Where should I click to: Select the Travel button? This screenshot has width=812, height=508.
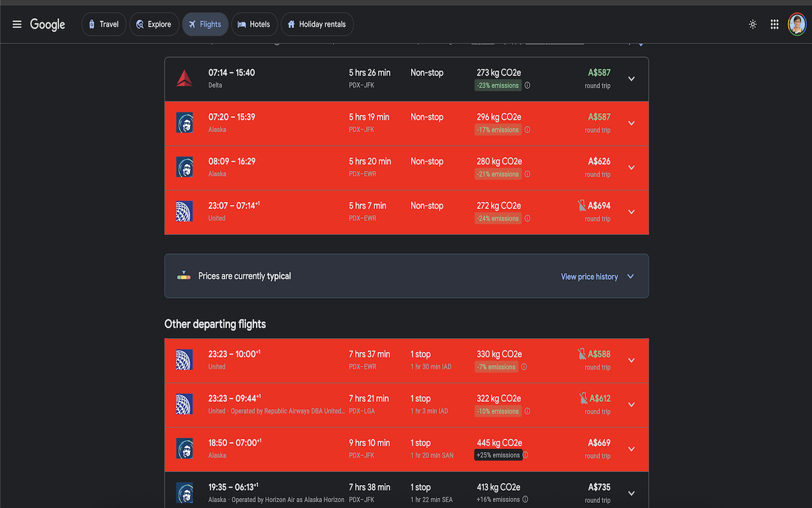103,24
